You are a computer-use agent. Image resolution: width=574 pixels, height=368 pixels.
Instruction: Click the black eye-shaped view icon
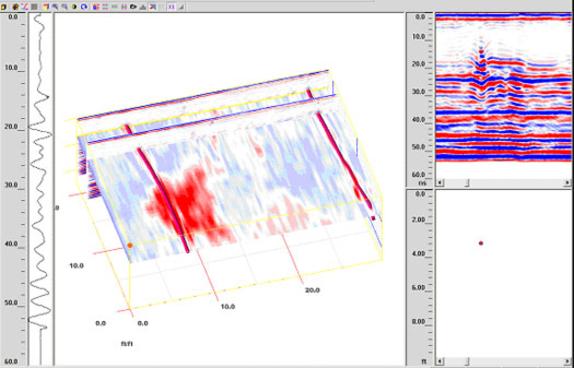(133, 7)
